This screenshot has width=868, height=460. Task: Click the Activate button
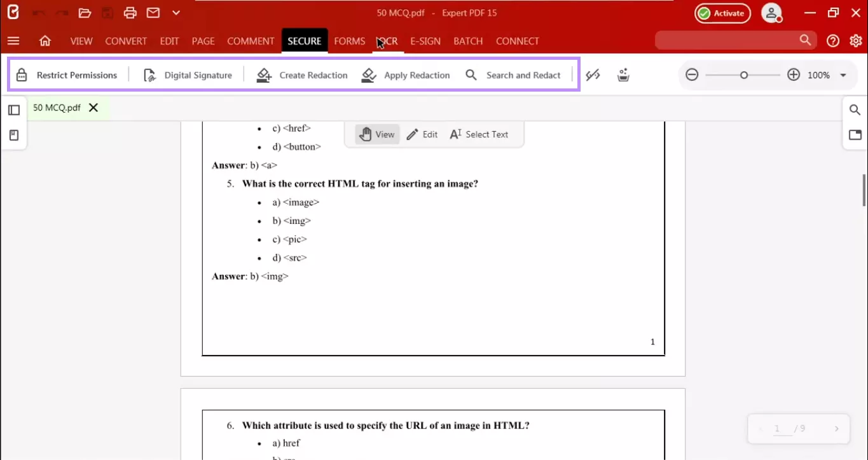tap(722, 13)
